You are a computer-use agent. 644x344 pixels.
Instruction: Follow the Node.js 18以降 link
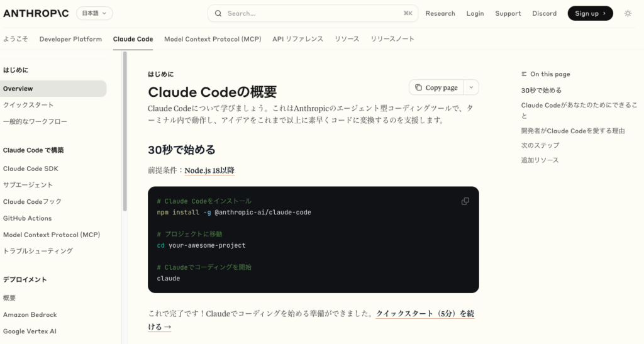[209, 170]
